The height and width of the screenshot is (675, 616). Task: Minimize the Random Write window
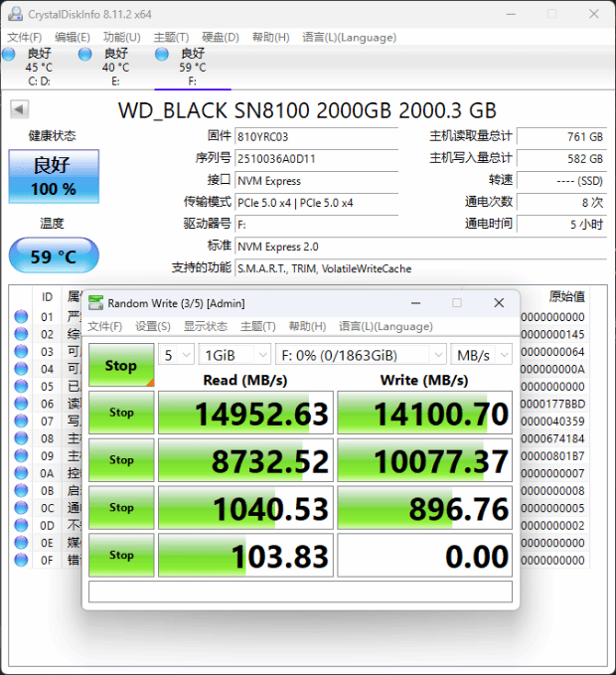[x=415, y=303]
